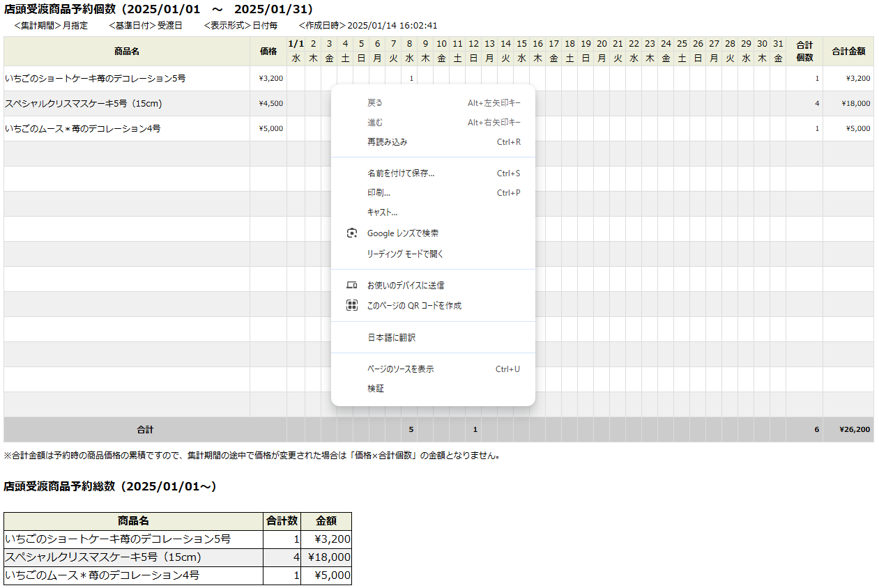The height and width of the screenshot is (588, 879).
Task: Click the QR code icon
Action: [x=352, y=305]
